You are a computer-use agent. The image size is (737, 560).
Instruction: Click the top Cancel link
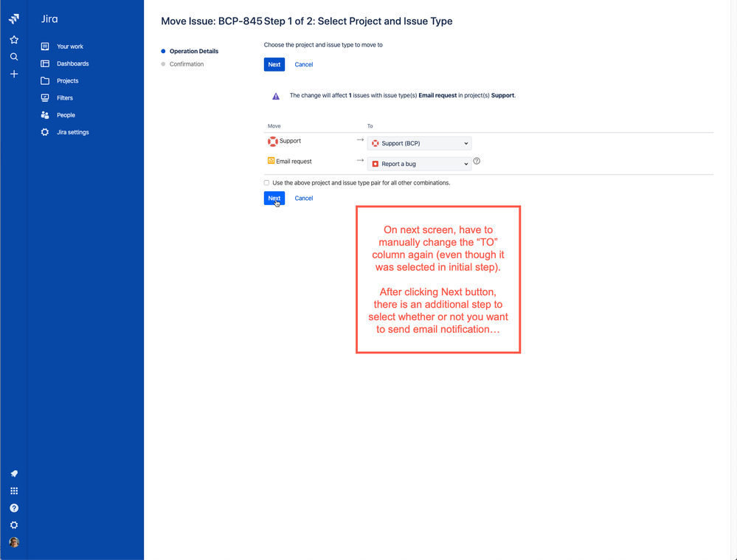(x=304, y=64)
